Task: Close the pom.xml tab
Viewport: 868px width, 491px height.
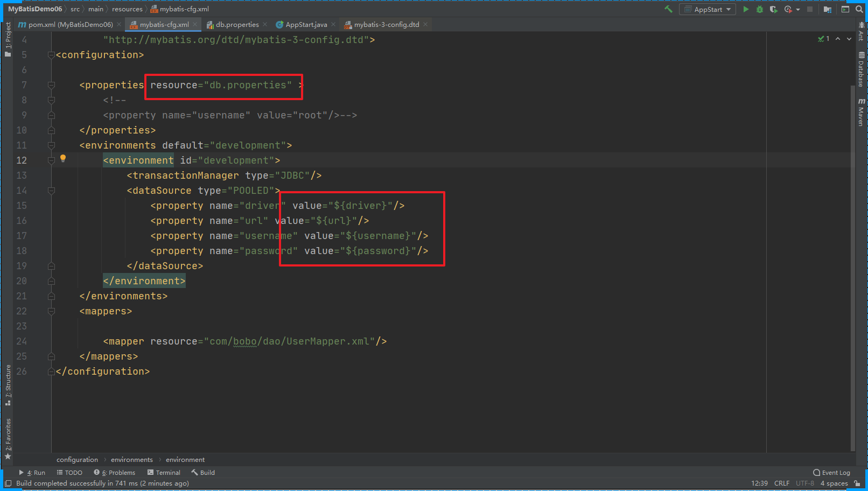Action: [x=119, y=25]
